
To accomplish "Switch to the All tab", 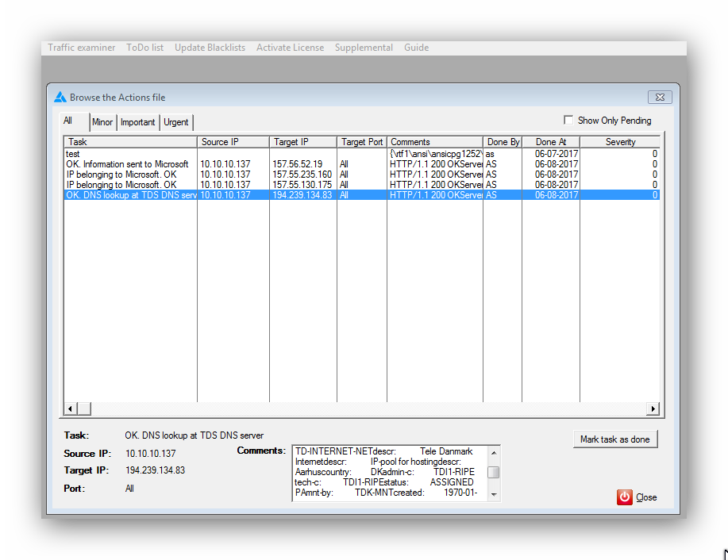I will [75, 121].
